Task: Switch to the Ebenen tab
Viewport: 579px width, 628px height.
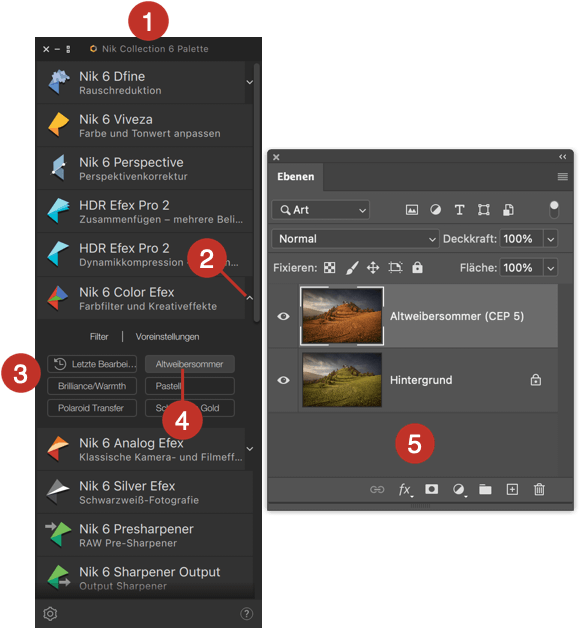Action: [x=296, y=177]
